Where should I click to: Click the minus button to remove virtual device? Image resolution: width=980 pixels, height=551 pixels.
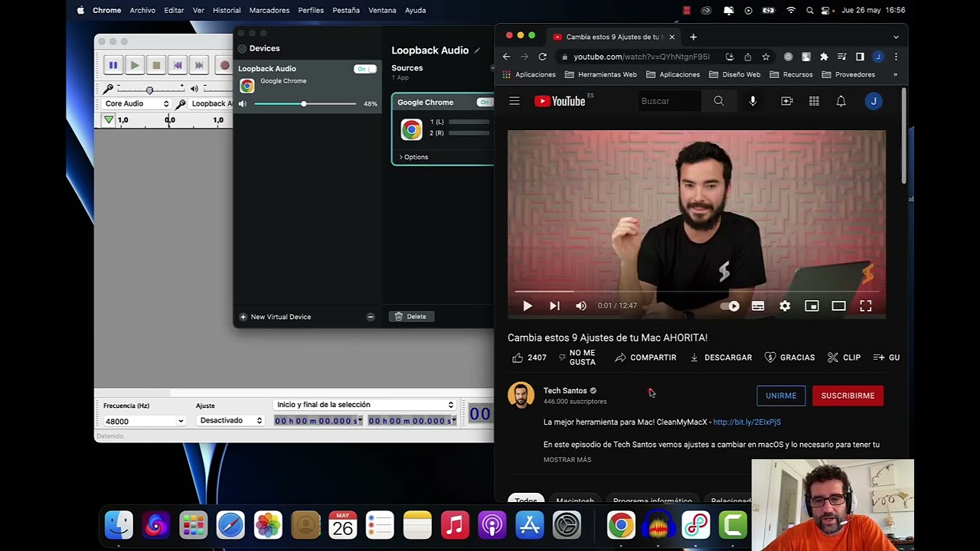[371, 317]
